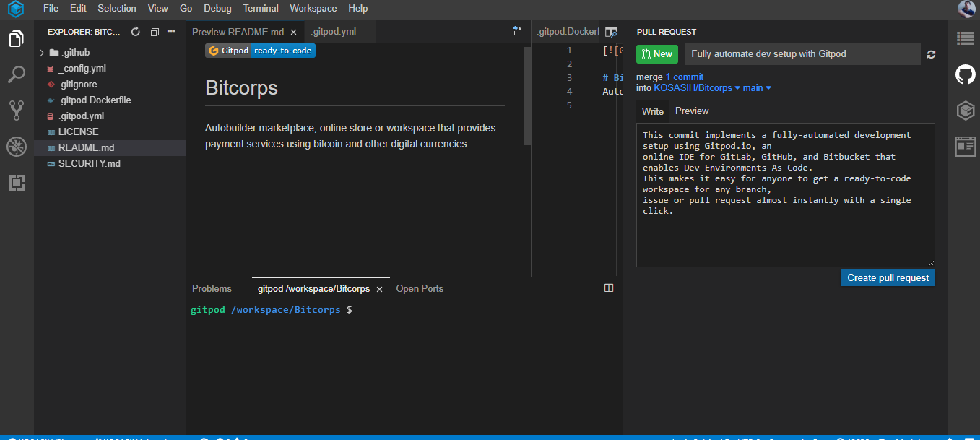The height and width of the screenshot is (440, 980).
Task: Open the Search view in the activity bar
Action: 16,74
